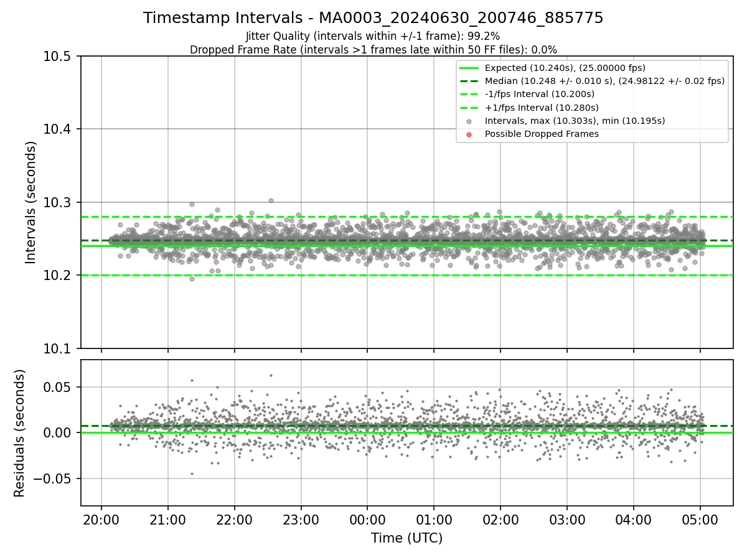The width and height of the screenshot is (747, 560).
Task: Click the 'Intervals (seconds)' y-axis label
Action: pyautogui.click(x=31, y=202)
